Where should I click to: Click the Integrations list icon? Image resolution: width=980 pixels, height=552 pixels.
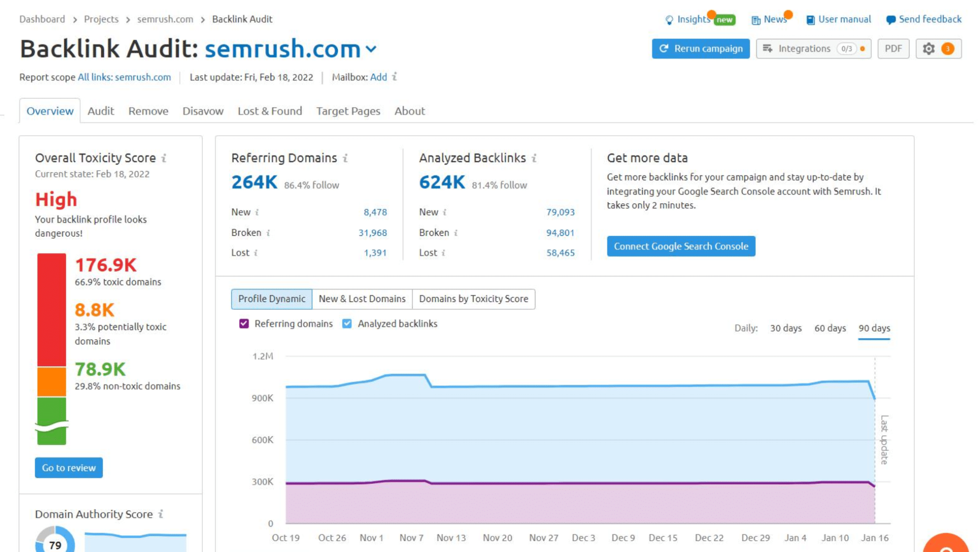pyautogui.click(x=768, y=49)
